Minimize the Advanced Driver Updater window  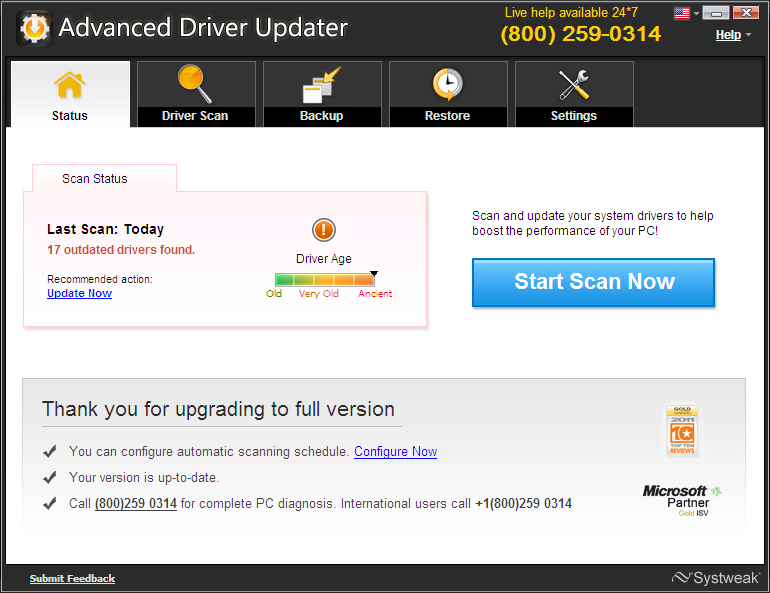click(x=715, y=13)
